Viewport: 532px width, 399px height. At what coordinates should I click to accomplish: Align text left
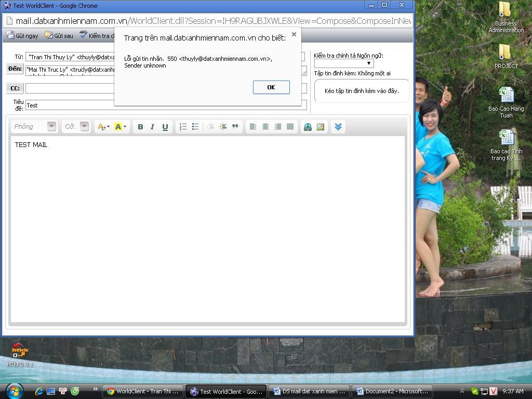(253, 127)
